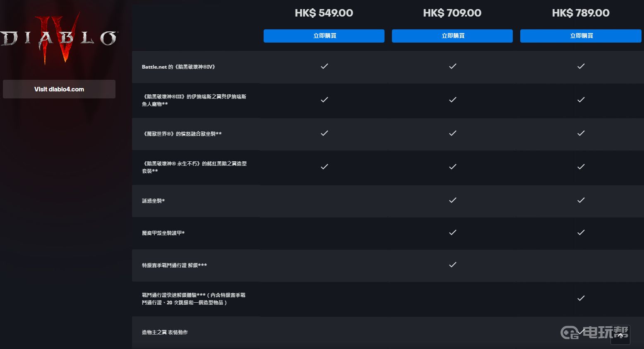Click Battle.net row checkmark under HK$ 709.00
Viewport: 644px width, 349px height.
(453, 66)
